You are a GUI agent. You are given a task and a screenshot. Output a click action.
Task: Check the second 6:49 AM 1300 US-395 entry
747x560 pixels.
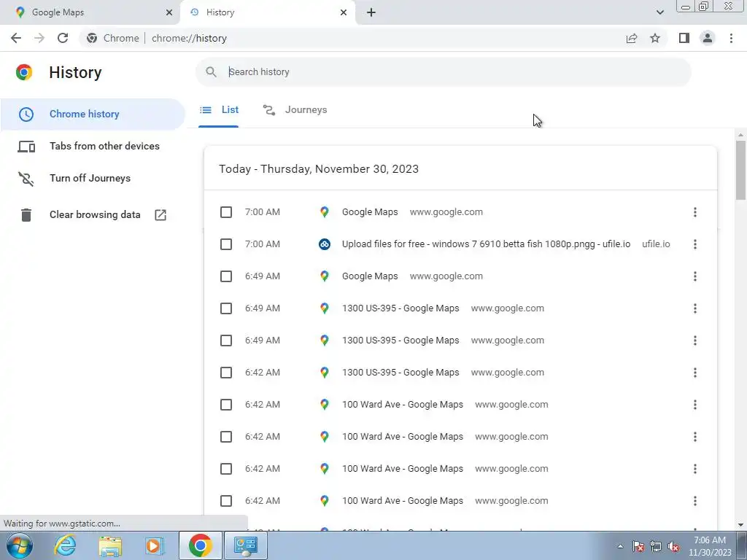[x=226, y=341]
